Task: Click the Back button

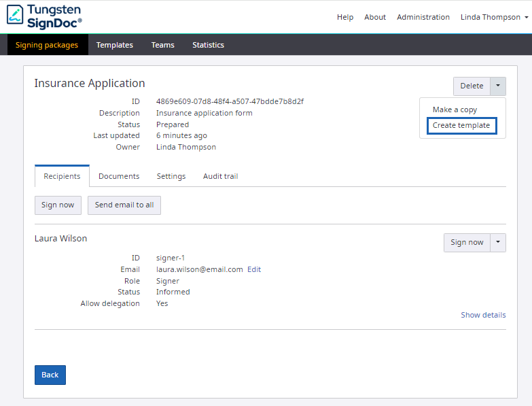Action: pyautogui.click(x=50, y=375)
